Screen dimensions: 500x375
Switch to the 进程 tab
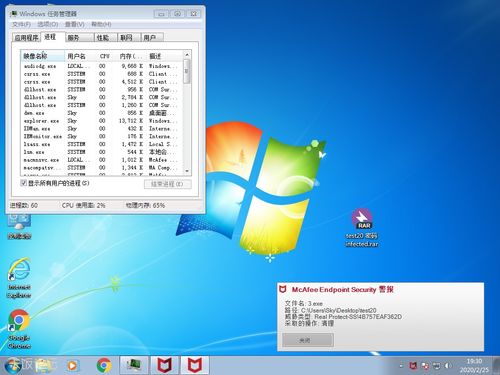pos(52,37)
